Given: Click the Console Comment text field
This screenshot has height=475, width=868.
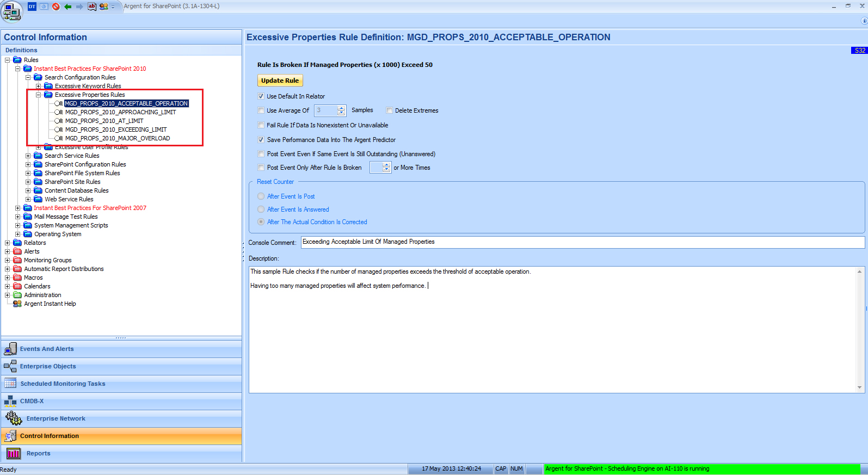Looking at the screenshot, I should (x=583, y=242).
